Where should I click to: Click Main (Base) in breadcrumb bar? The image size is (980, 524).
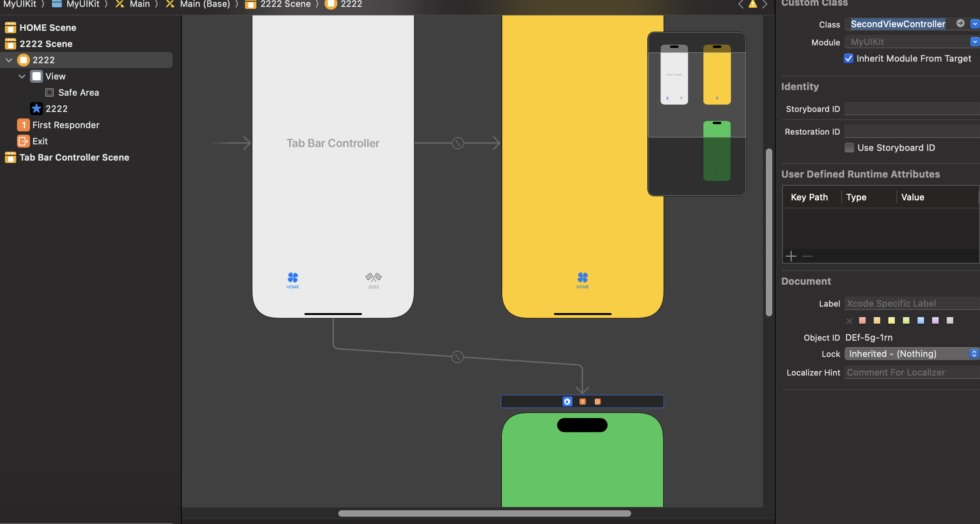click(x=204, y=4)
